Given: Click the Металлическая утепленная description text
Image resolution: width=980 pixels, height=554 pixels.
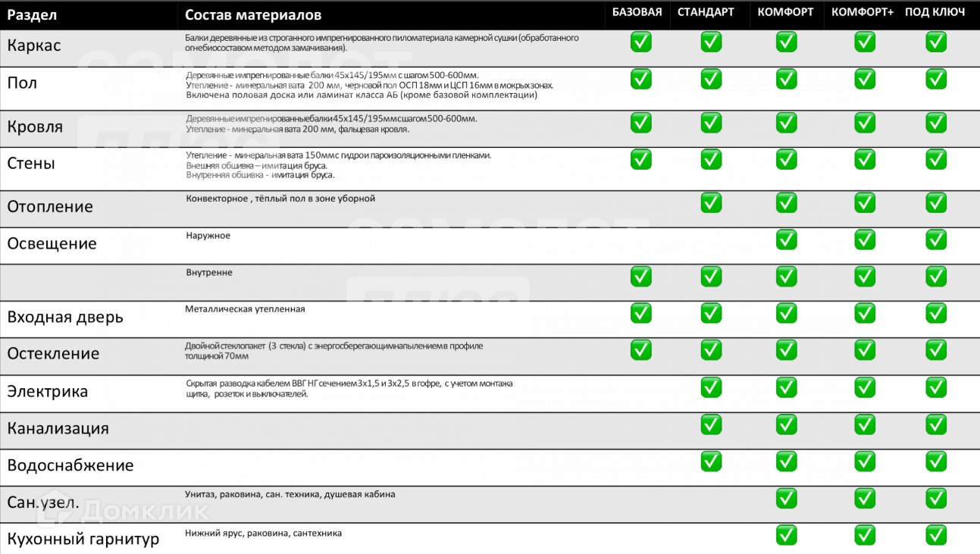Looking at the screenshot, I should click(x=245, y=309).
